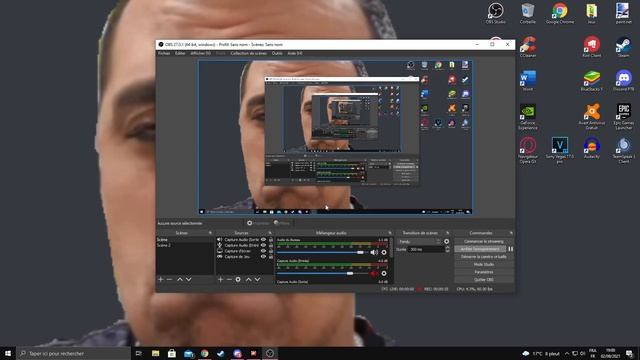Pop out the Sources dock panel
This screenshot has height=360, width=640.
pyautogui.click(x=270, y=233)
